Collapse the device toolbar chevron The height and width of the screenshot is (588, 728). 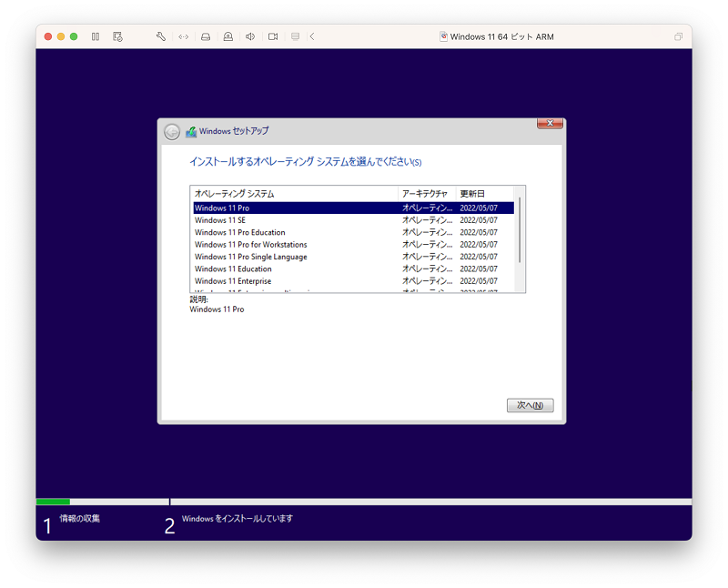[x=312, y=36]
